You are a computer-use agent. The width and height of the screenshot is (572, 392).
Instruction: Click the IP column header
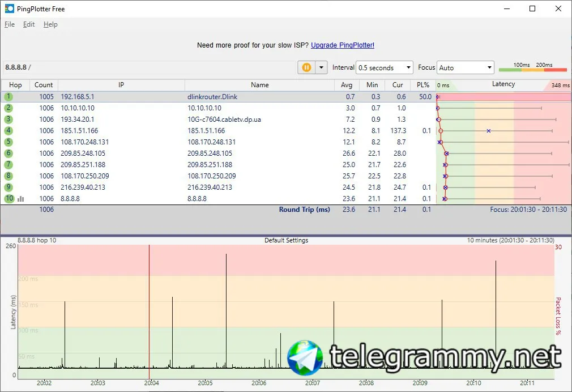(x=121, y=84)
